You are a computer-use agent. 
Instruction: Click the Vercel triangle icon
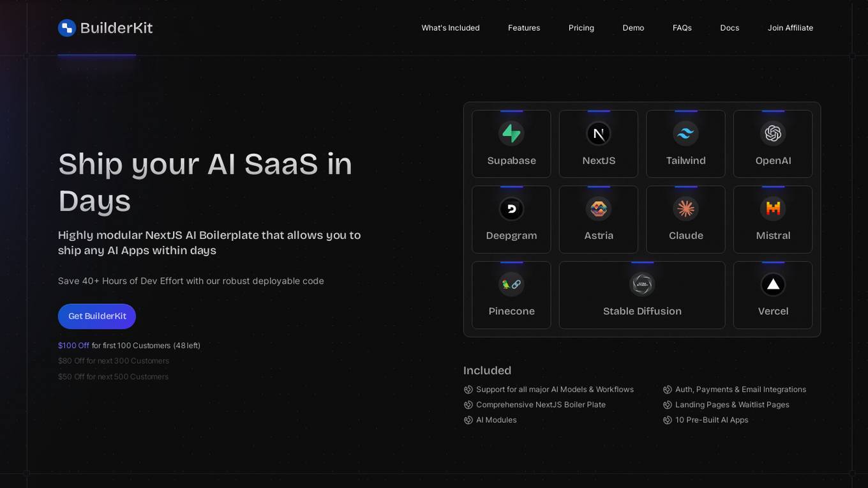[773, 284]
